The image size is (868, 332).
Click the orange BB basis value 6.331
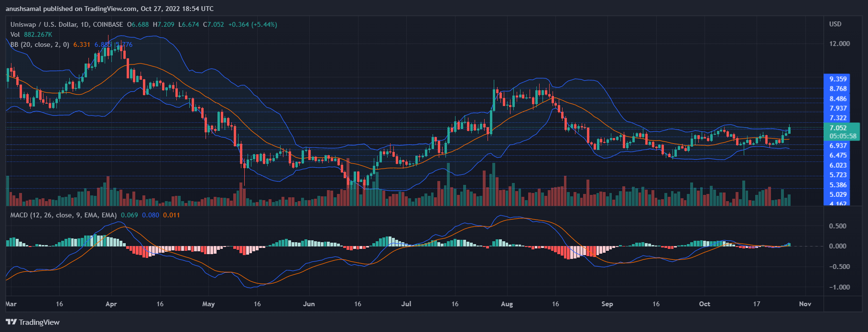82,44
